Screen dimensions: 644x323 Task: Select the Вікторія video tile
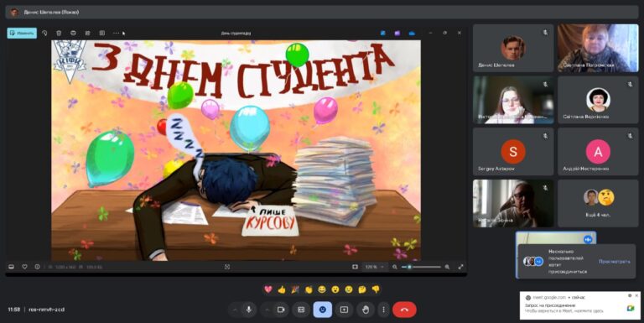(513, 100)
